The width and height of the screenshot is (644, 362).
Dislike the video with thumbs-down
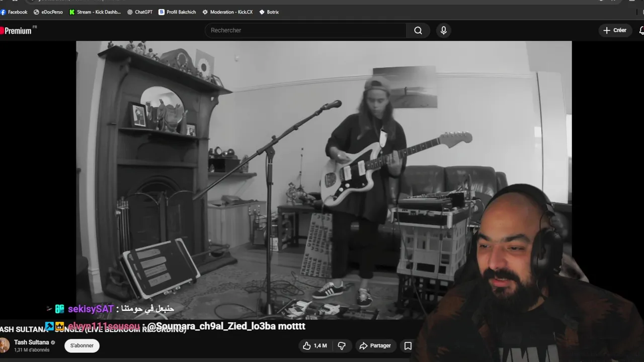[342, 345]
